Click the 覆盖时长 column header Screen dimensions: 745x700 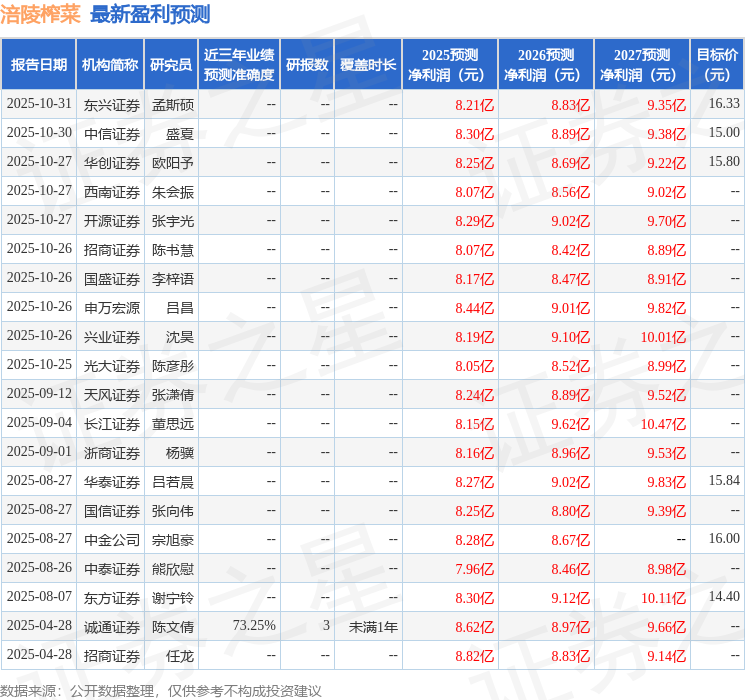[368, 64]
